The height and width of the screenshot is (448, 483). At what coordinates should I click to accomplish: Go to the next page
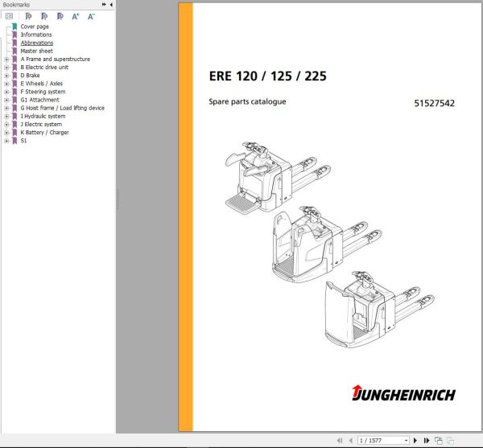(415, 441)
